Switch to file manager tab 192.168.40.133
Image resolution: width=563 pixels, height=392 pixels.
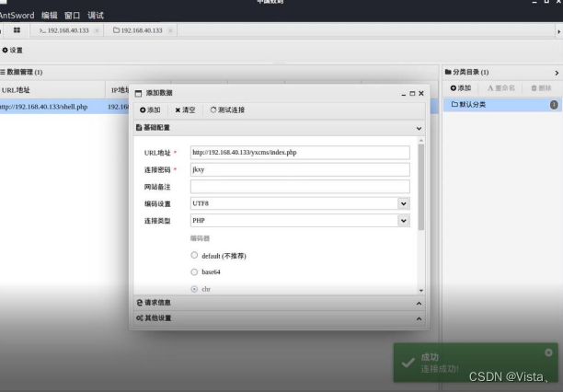pos(138,30)
